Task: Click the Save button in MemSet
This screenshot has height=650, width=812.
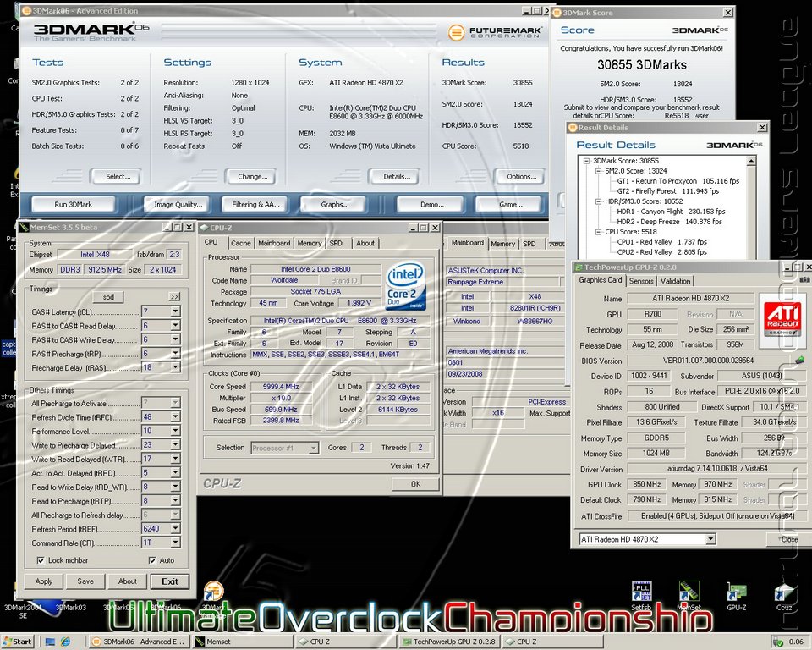Action: (85, 581)
